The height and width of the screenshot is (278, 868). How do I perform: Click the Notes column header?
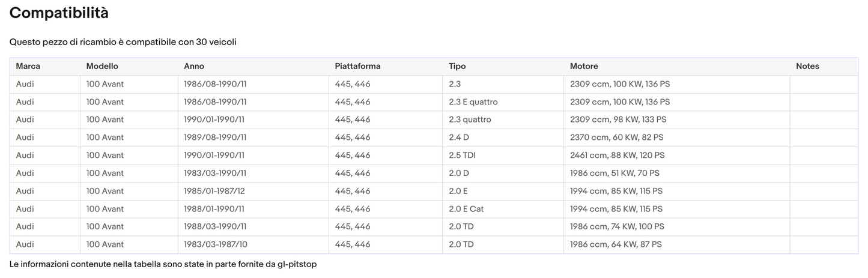click(807, 66)
